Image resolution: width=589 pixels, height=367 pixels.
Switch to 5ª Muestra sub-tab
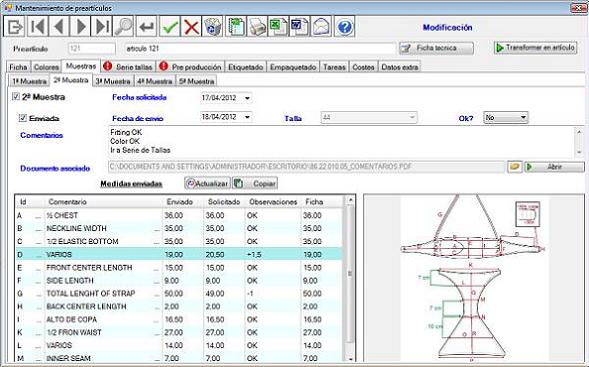point(196,81)
